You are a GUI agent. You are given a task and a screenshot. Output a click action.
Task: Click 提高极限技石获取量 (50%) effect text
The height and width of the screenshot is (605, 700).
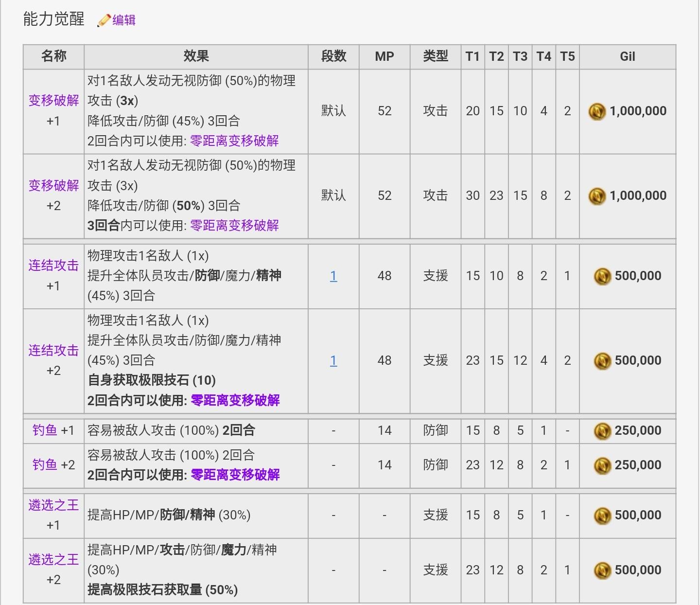pos(163,590)
